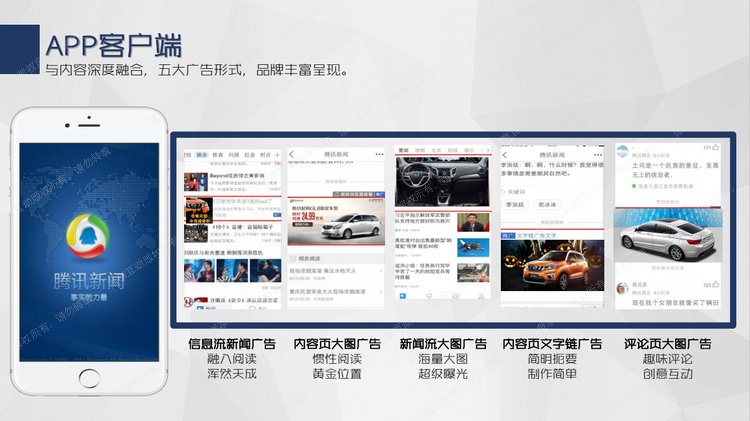Click the APP客户端 slide title
750x421 pixels.
point(114,46)
